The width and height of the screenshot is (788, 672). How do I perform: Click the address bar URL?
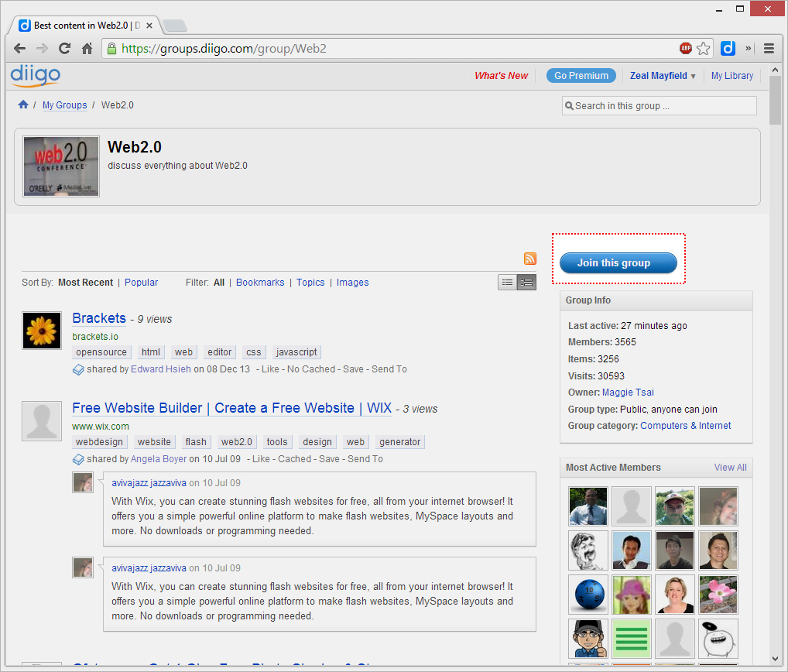(224, 49)
